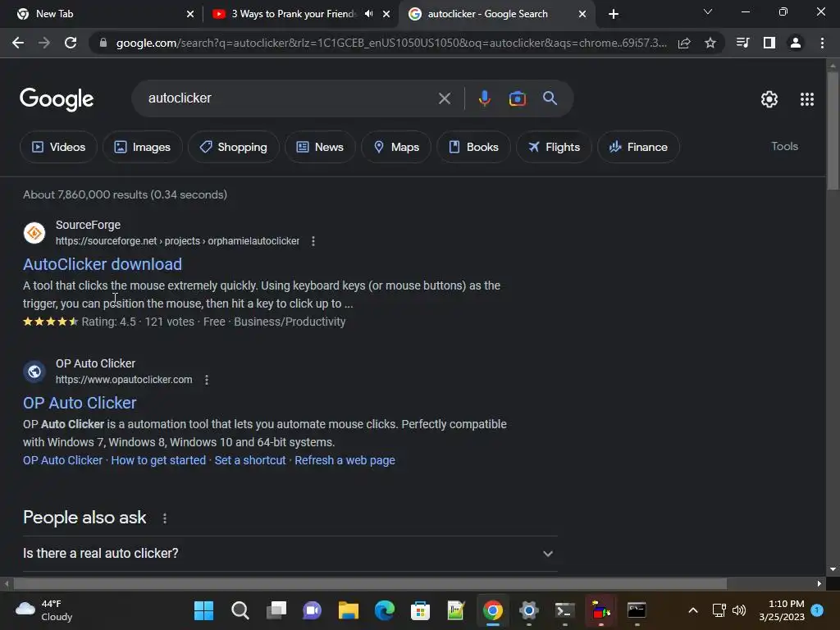Screen dimensions: 840x630
Task: Share this page using the share icon
Action: coord(684,43)
